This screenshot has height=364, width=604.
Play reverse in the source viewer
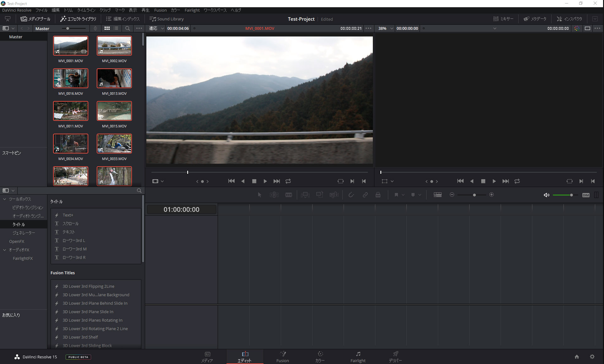pos(243,181)
